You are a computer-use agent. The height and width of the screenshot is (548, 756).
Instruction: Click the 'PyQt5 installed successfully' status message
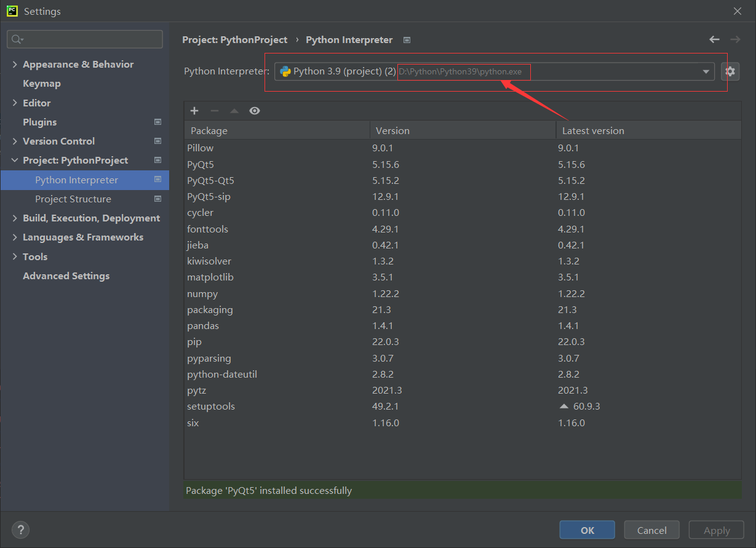[x=269, y=491]
